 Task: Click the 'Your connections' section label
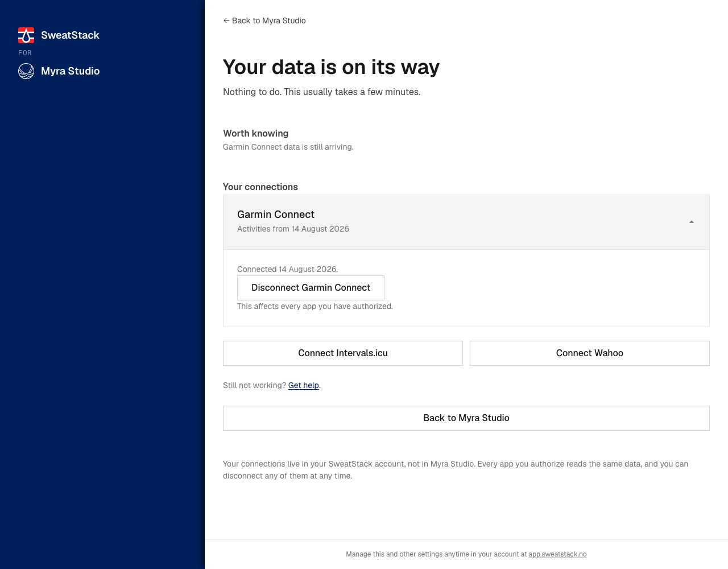coord(260,187)
